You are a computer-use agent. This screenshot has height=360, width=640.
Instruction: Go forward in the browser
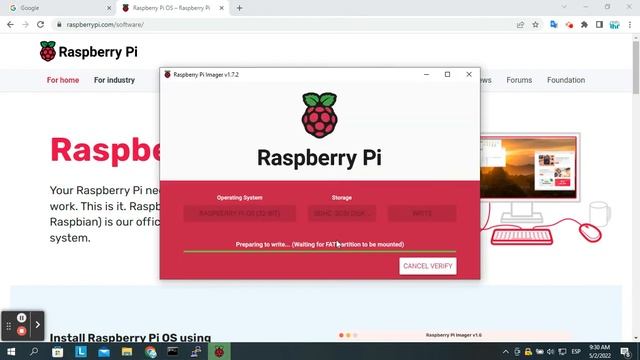tap(25, 24)
